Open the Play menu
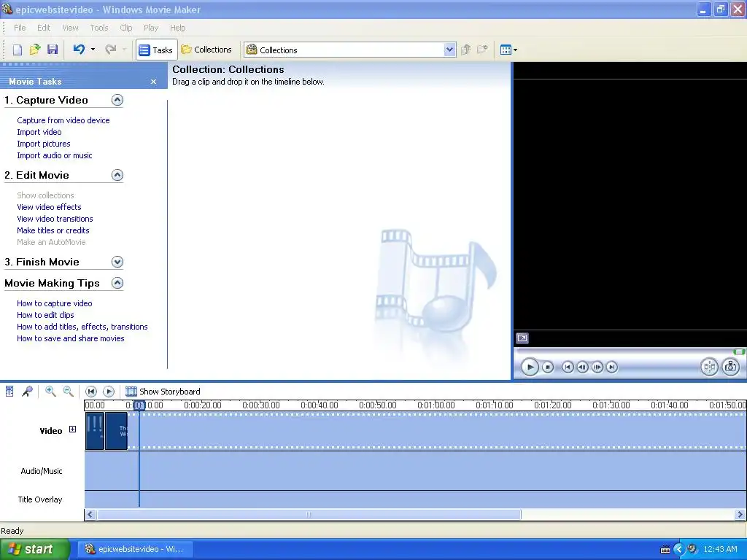This screenshot has height=560, width=747. click(x=150, y=28)
